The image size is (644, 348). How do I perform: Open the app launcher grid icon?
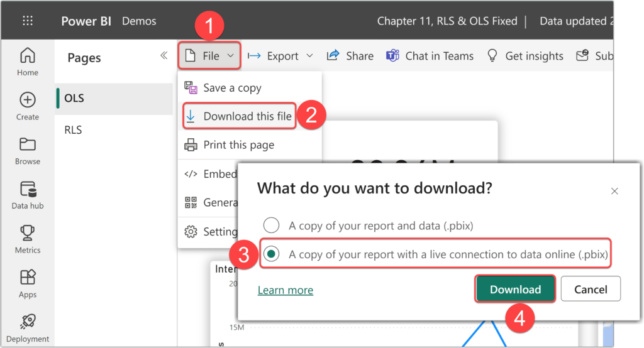click(28, 21)
